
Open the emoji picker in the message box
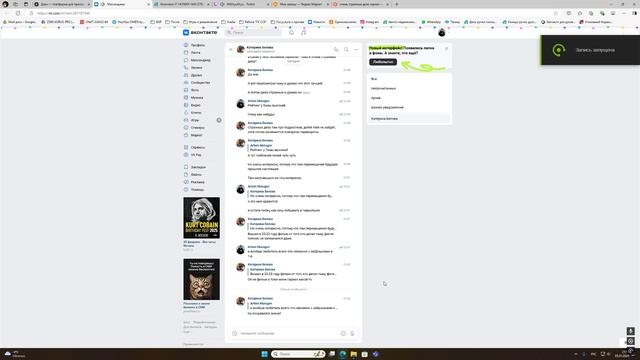[x=343, y=333]
